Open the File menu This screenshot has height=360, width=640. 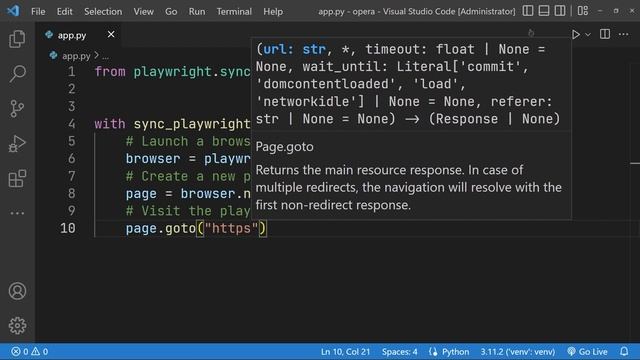(x=38, y=11)
